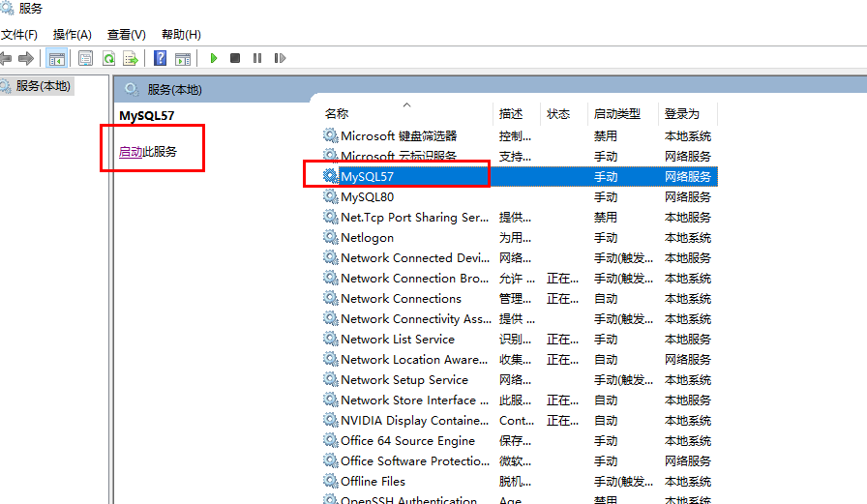Click Cont... description of NVIDIA Display row
The image size is (867, 504).
point(517,421)
